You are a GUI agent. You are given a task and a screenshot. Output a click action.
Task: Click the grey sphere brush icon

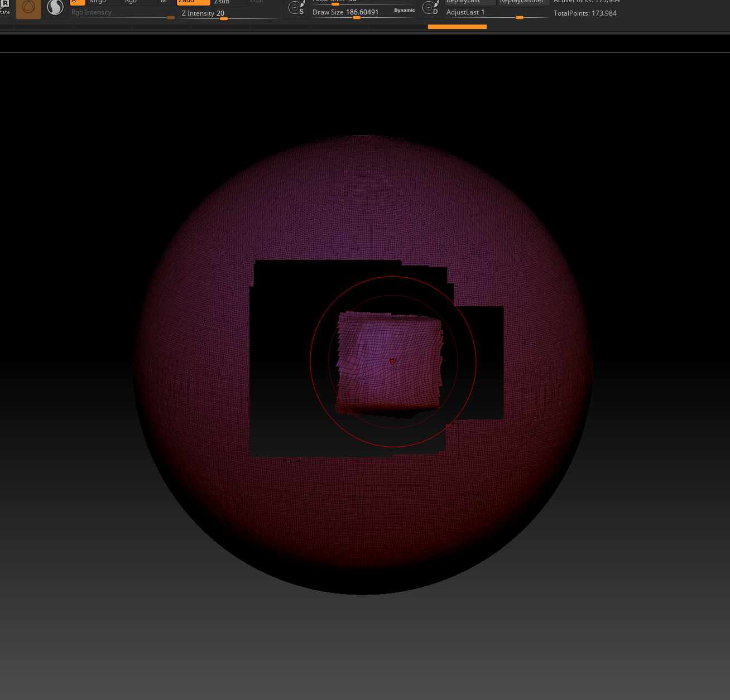pyautogui.click(x=55, y=8)
